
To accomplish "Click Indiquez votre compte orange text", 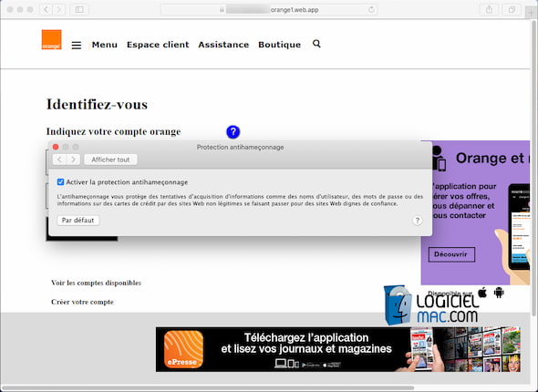I will pyautogui.click(x=114, y=131).
